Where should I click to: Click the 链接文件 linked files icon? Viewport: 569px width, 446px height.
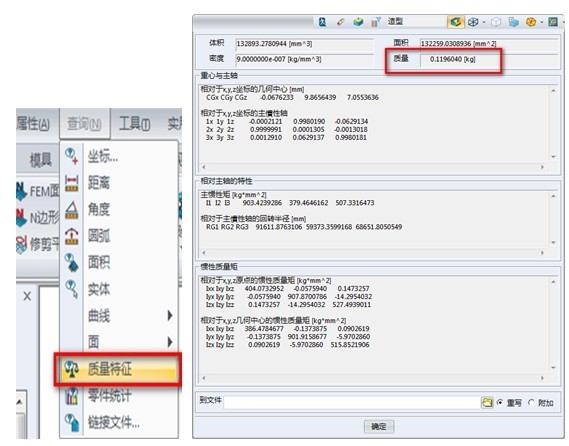point(71,422)
